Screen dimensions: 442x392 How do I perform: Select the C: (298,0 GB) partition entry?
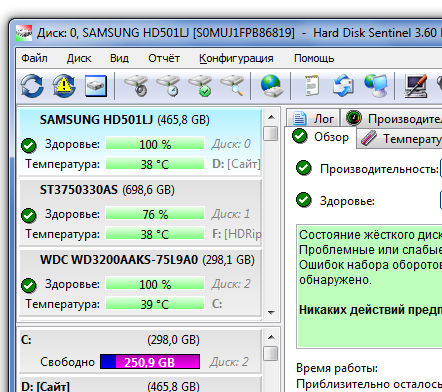pyautogui.click(x=140, y=351)
